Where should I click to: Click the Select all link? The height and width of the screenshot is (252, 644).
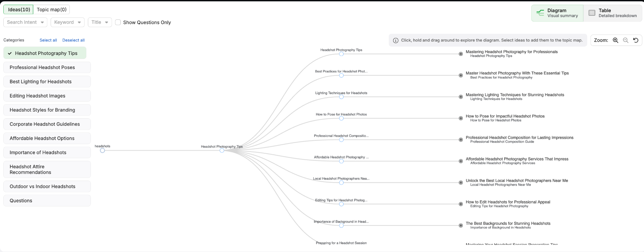tap(48, 40)
